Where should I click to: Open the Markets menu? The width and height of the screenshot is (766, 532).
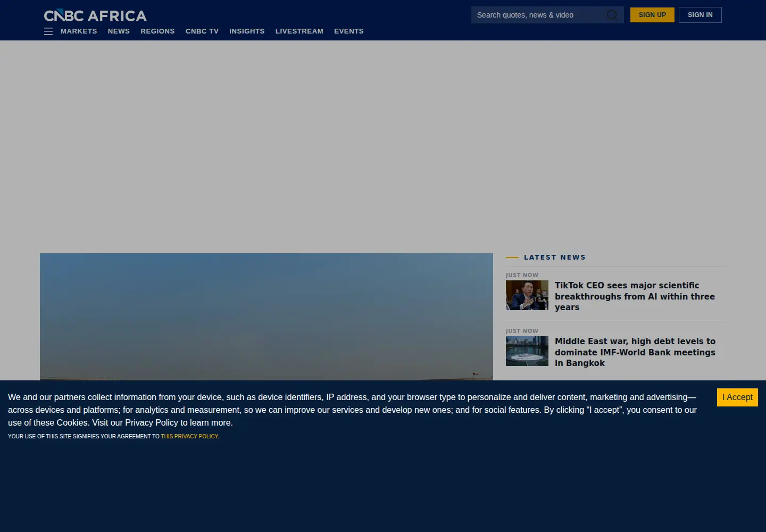coord(79,31)
